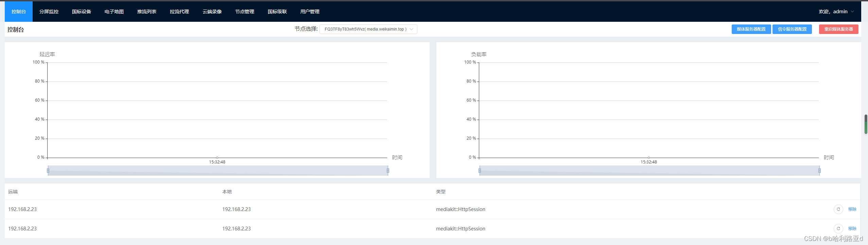This screenshot has width=868, height=245.
Task: Go to 分屏监控 menu item
Action: (49, 12)
